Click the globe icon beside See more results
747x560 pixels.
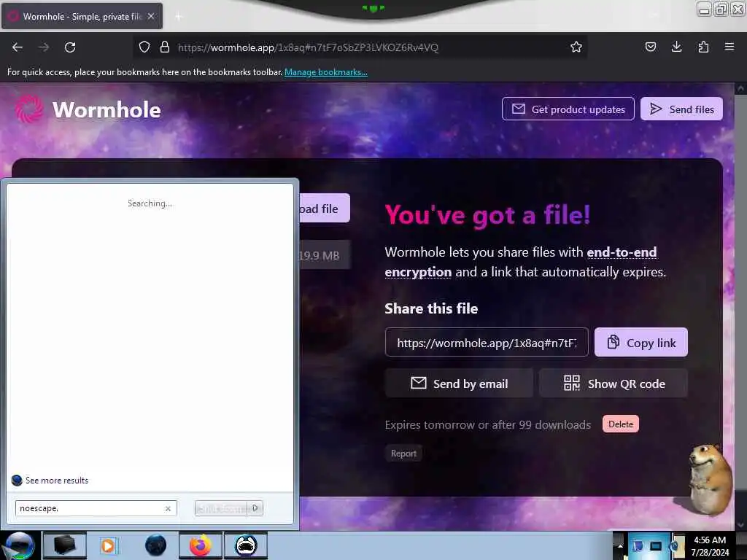(x=17, y=480)
